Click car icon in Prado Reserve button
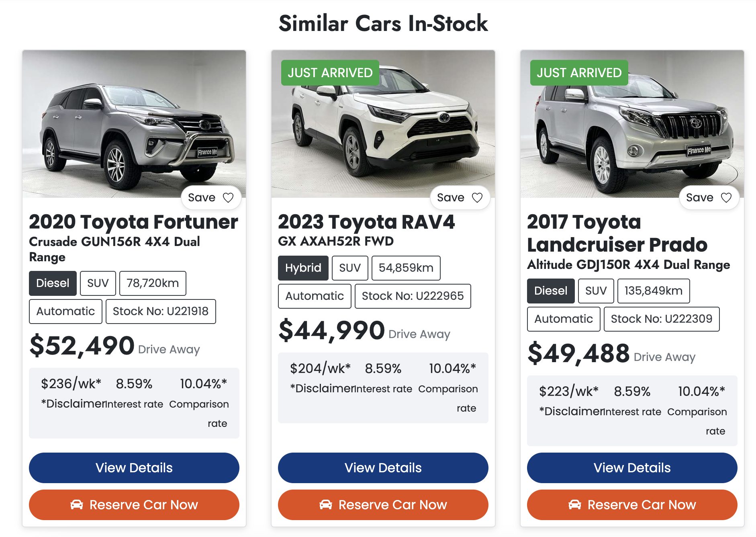The height and width of the screenshot is (537, 756). 575,504
